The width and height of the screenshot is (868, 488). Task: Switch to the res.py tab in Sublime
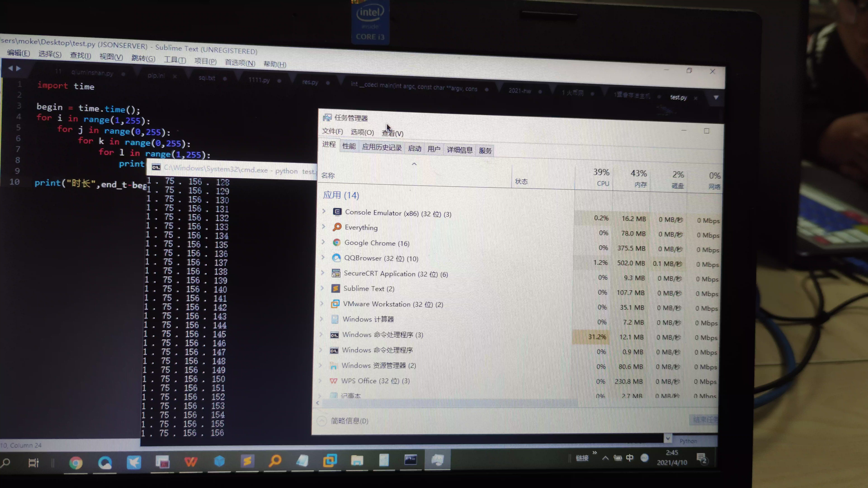tap(310, 82)
